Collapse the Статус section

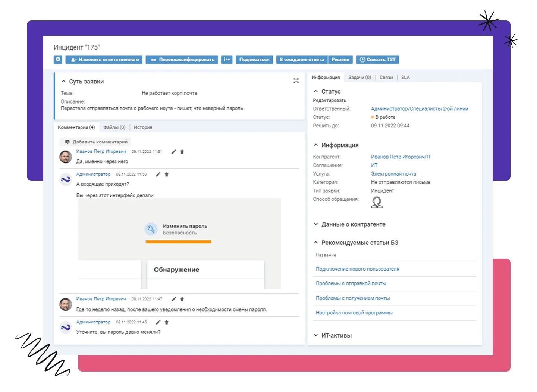316,91
